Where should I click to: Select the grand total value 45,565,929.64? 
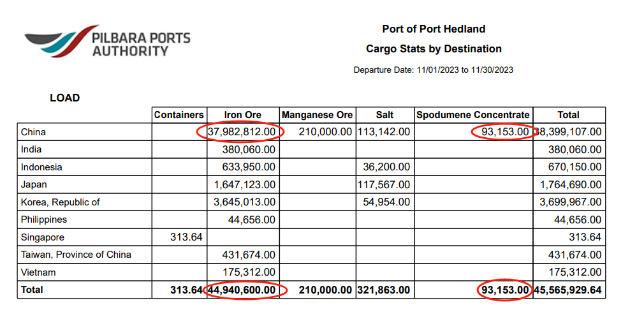coord(569,290)
